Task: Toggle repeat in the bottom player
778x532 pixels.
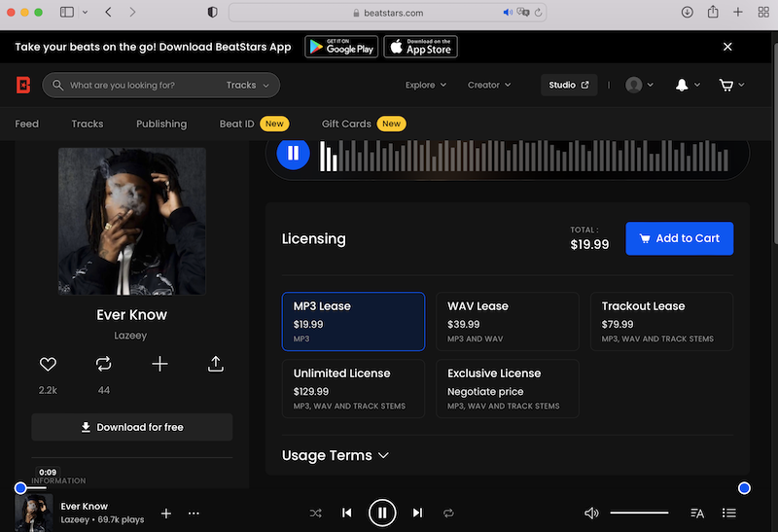Action: [x=448, y=513]
